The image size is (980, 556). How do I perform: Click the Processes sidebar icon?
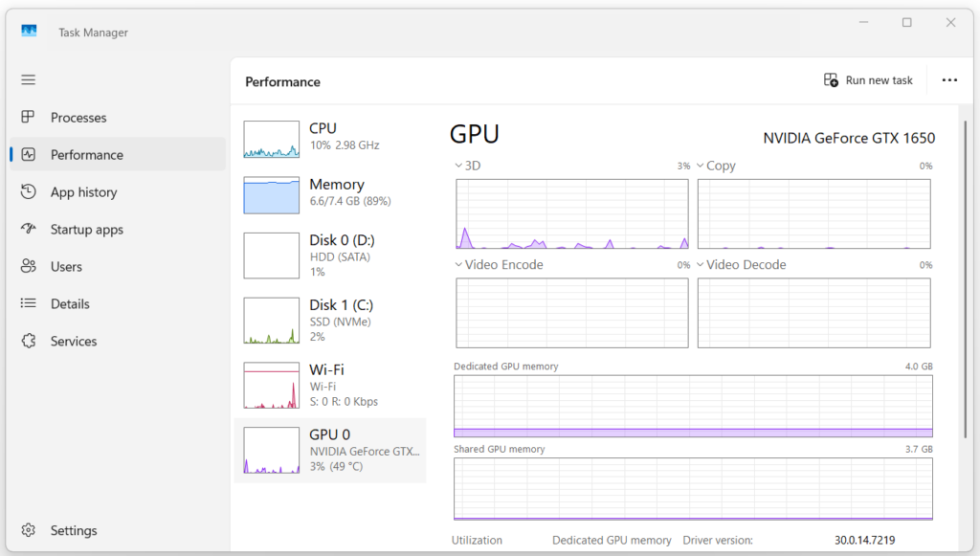tap(28, 117)
